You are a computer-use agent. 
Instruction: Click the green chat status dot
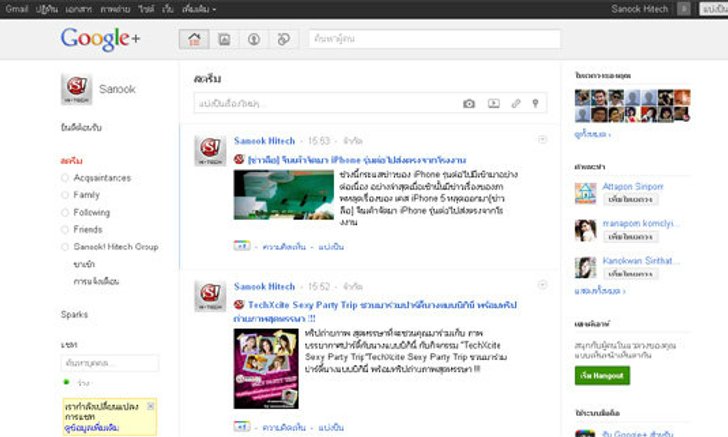coord(66,382)
